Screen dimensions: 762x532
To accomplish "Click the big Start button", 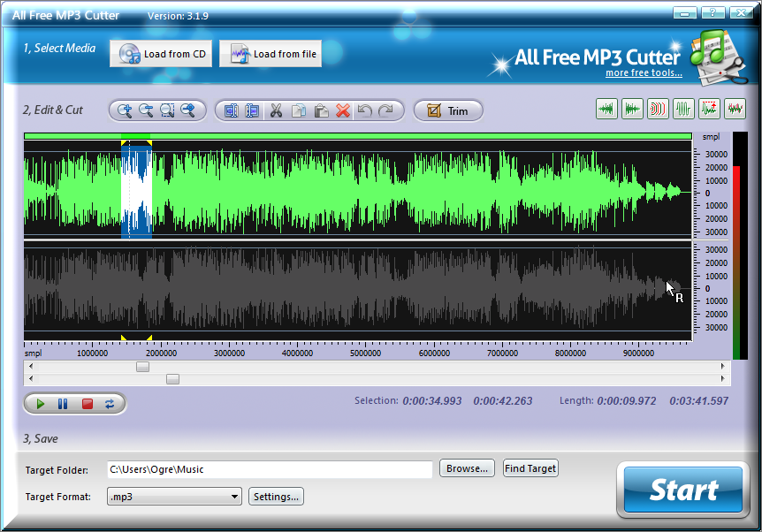I will pyautogui.click(x=683, y=490).
